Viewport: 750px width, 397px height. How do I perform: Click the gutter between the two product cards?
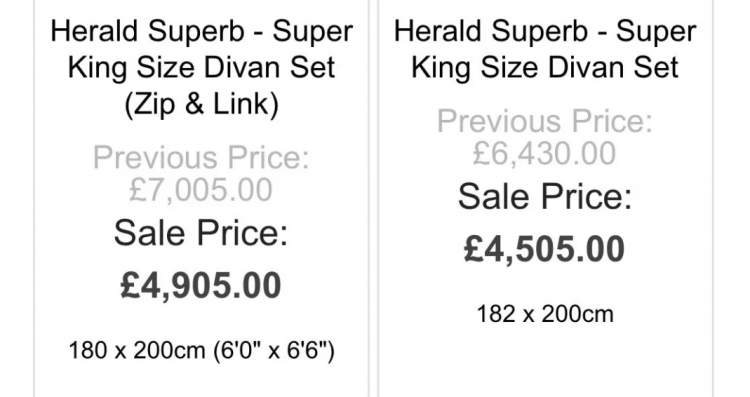tap(374, 198)
